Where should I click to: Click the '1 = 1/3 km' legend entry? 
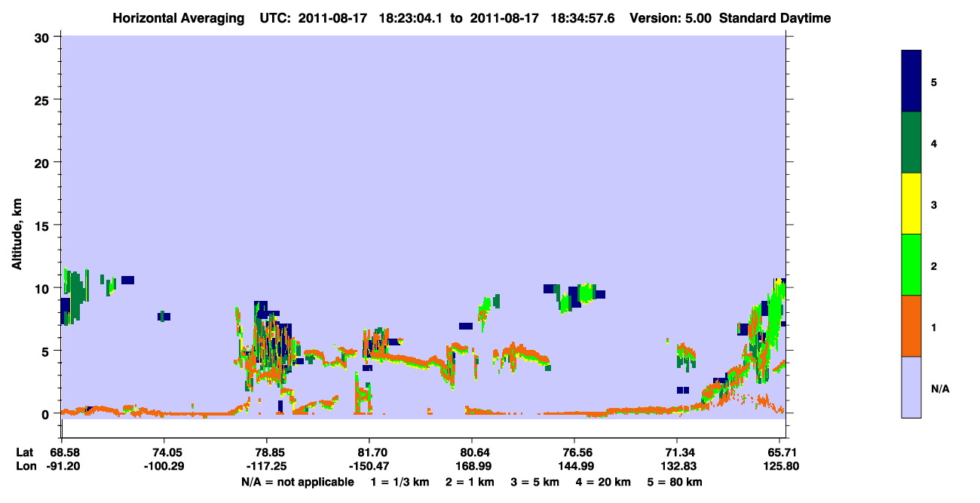400,482
